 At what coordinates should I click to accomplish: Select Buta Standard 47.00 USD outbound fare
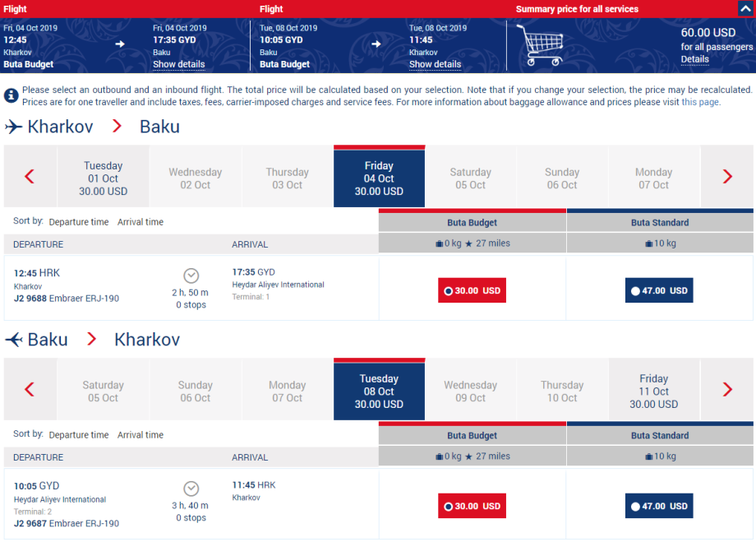coord(658,290)
